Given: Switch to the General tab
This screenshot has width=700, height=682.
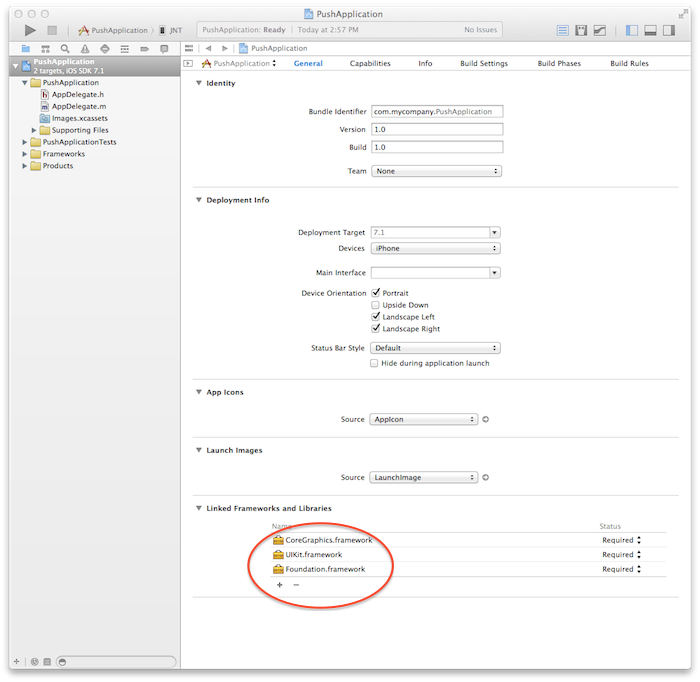Looking at the screenshot, I should [308, 63].
